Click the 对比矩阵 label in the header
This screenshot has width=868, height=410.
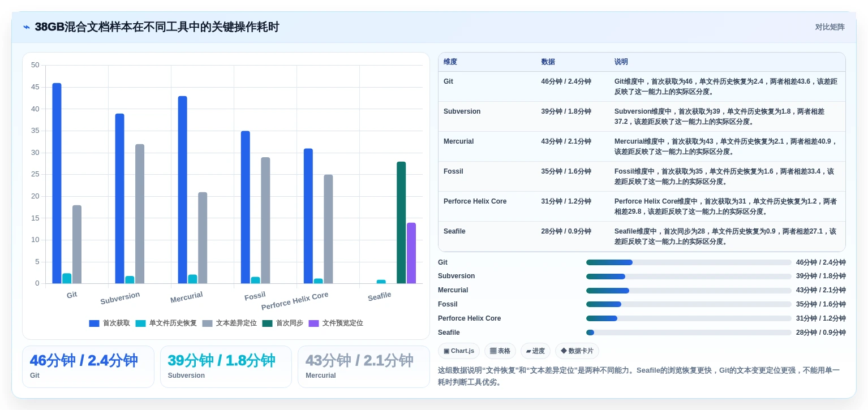click(x=830, y=27)
